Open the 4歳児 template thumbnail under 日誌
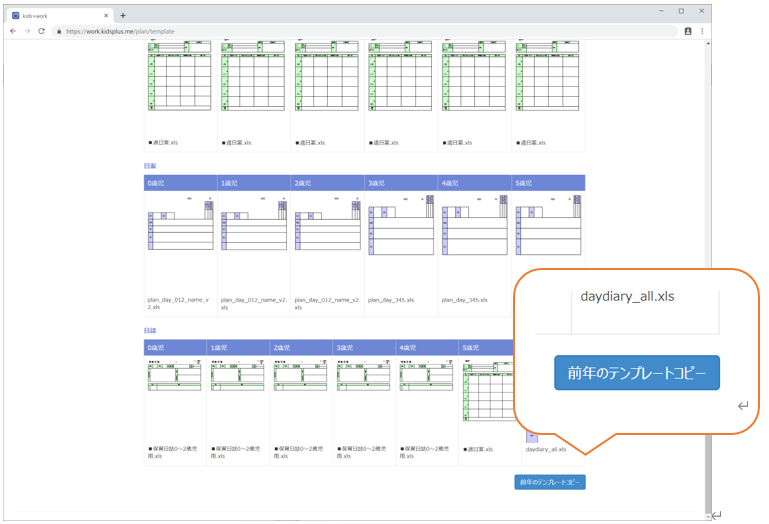The width and height of the screenshot is (769, 524). click(426, 375)
